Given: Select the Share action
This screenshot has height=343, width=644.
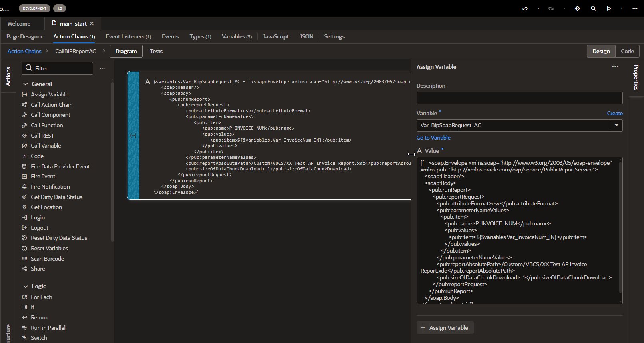Looking at the screenshot, I should [38, 269].
